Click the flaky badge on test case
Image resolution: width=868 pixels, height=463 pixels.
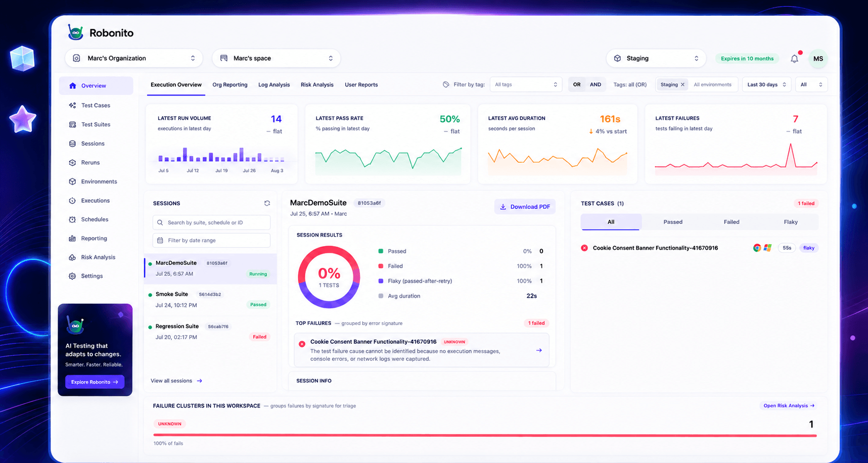point(809,248)
